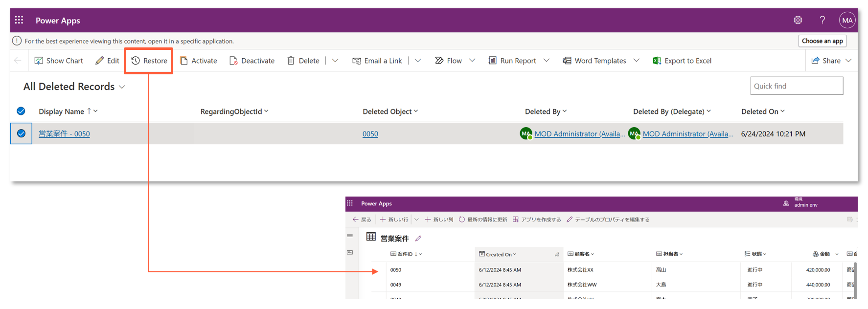Sort by the Display Name column

(x=68, y=111)
